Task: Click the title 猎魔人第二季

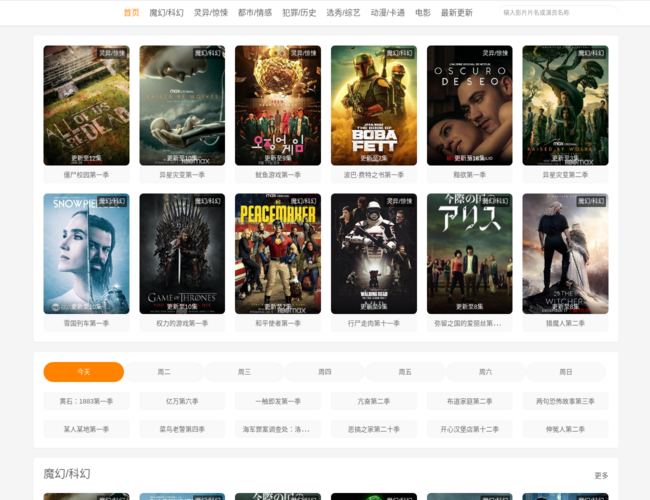Action: [x=565, y=323]
